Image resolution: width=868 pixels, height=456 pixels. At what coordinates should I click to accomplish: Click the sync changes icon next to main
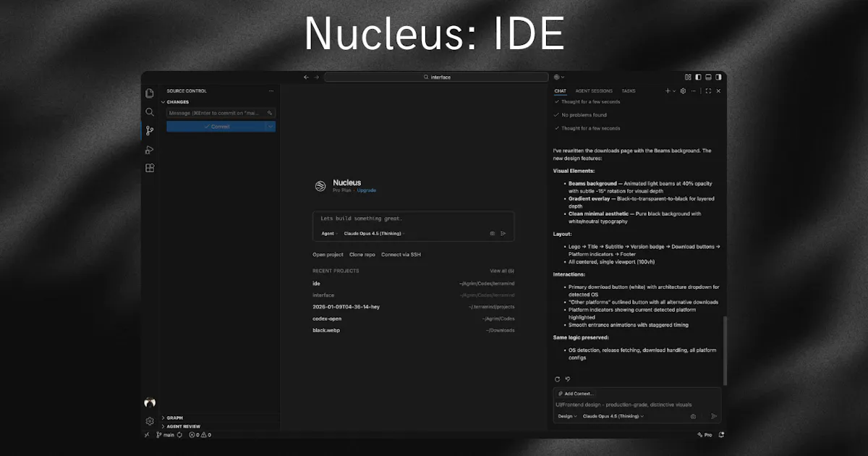tap(179, 435)
